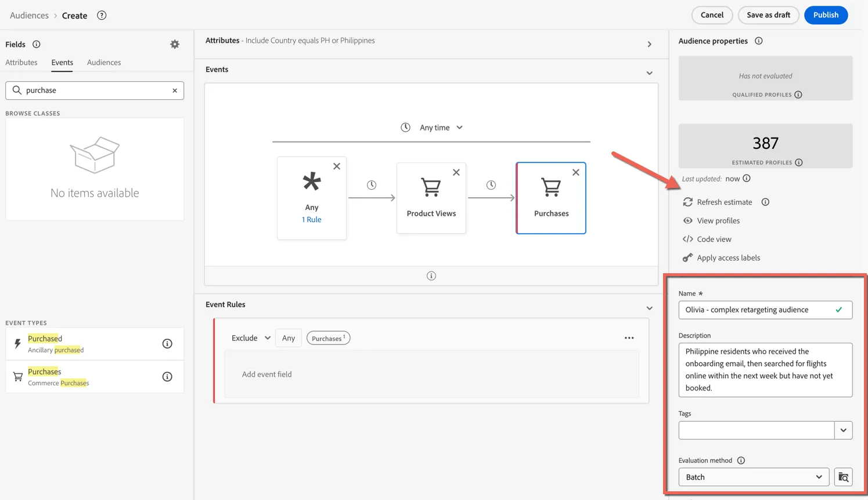This screenshot has height=500, width=868.
Task: Set time constraint between Any and Product Views
Action: [372, 185]
